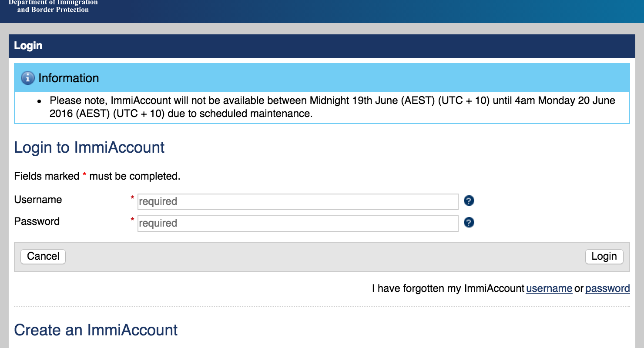
Task: Click the red asterisk beside Password
Action: tap(132, 220)
